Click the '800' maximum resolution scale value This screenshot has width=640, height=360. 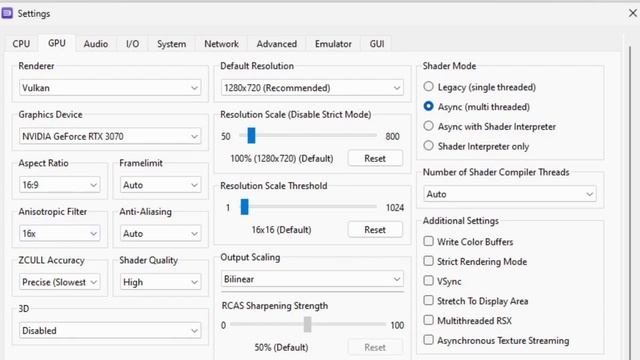[x=392, y=136]
